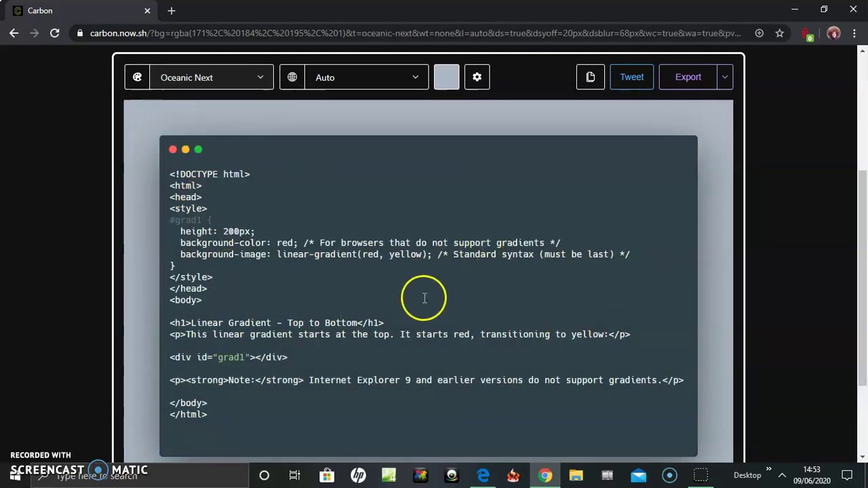868x488 pixels.
Task: Click the Tweet button
Action: 631,77
